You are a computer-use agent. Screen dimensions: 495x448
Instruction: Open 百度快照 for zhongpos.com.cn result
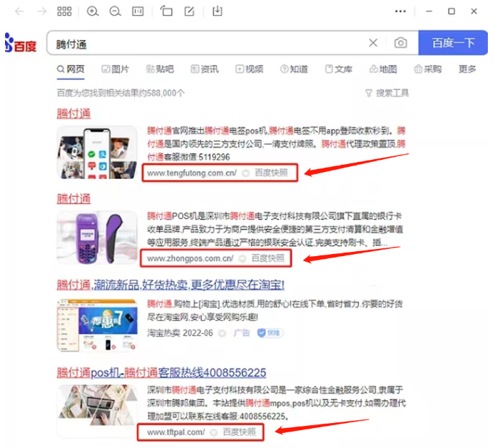click(268, 258)
